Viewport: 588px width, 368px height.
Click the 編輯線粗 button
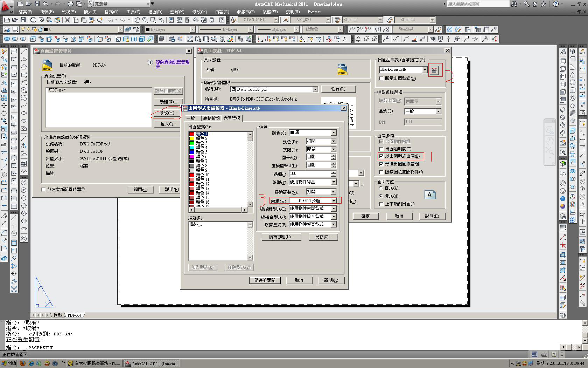point(281,237)
